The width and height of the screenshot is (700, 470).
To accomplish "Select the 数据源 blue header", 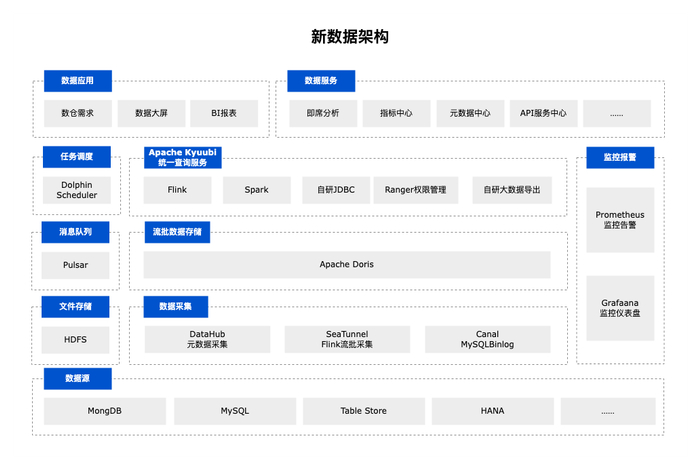I will [78, 378].
